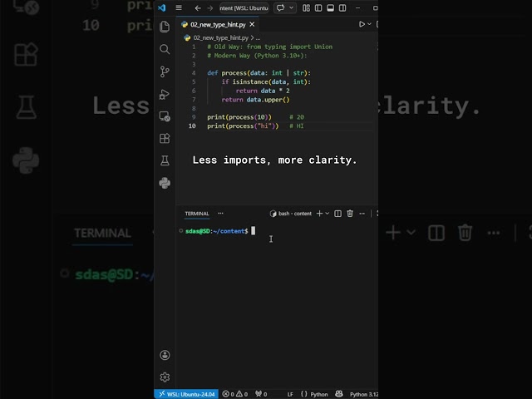Toggle the primary side bar
The width and height of the screenshot is (532, 399).
(318, 7)
